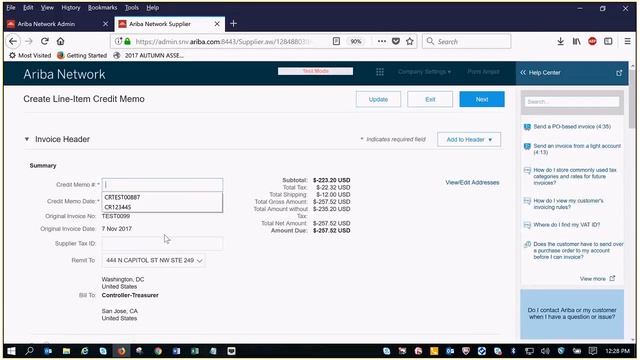Open the downloads arrow icon
Screen dimensions: 640x360
point(560,41)
